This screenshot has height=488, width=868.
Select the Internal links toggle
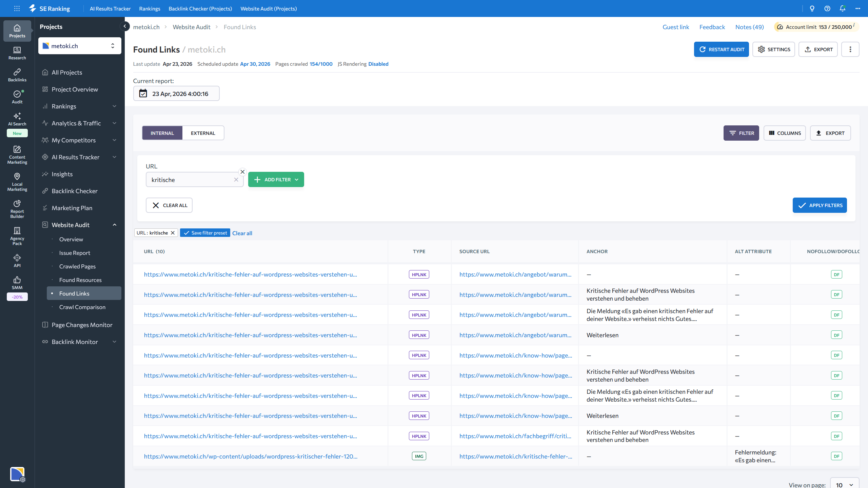pyautogui.click(x=162, y=133)
